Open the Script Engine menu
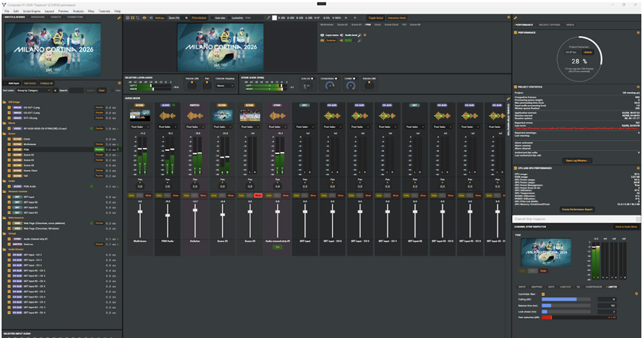Image resolution: width=644 pixels, height=338 pixels. click(31, 11)
